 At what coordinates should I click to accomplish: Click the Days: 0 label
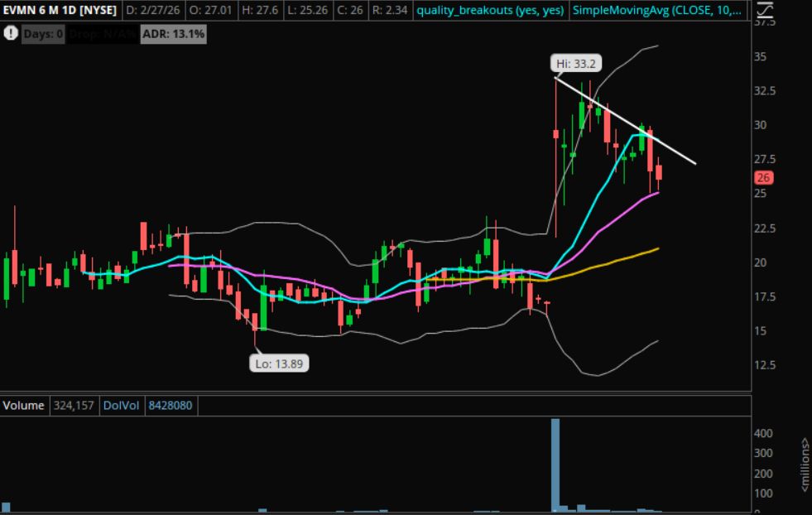point(43,34)
